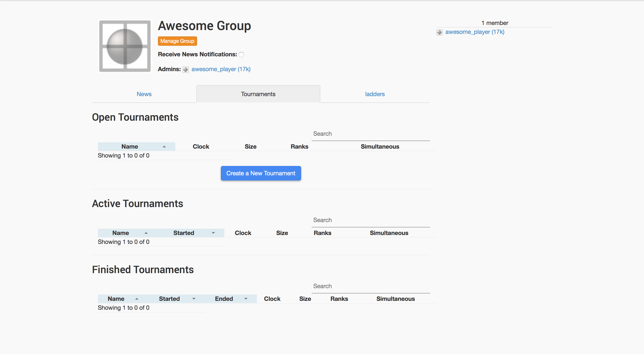Click the Finished Tournaments Started sort arrow

pyautogui.click(x=194, y=299)
